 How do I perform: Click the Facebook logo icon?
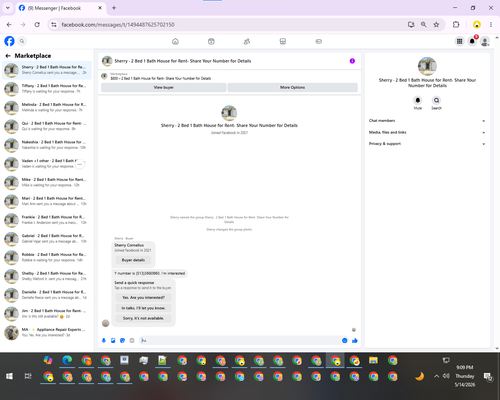9,41
